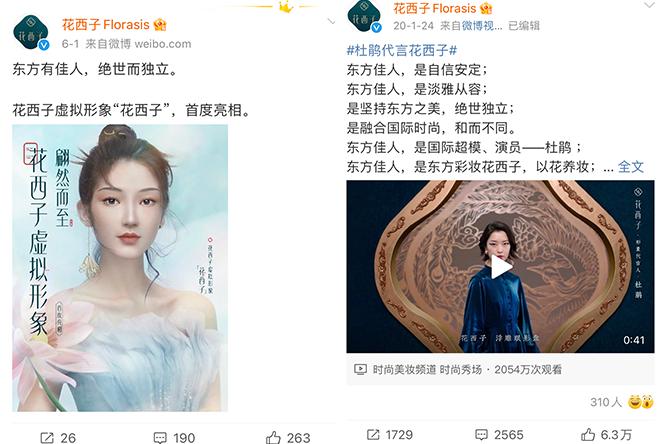666x444 pixels.
Task: Play the 杜鹃 endorsement video
Action: pos(501,267)
